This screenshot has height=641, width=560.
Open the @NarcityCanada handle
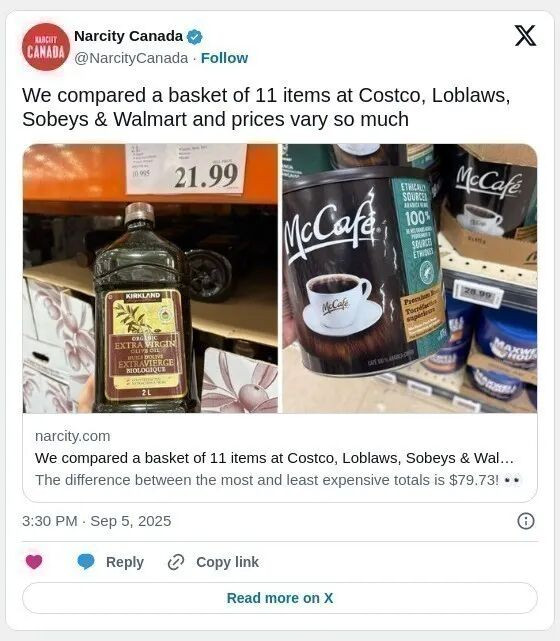click(131, 58)
